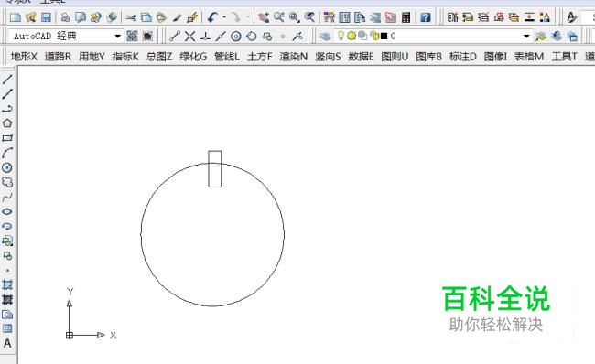Open the DesignCenter icon

click(x=344, y=17)
